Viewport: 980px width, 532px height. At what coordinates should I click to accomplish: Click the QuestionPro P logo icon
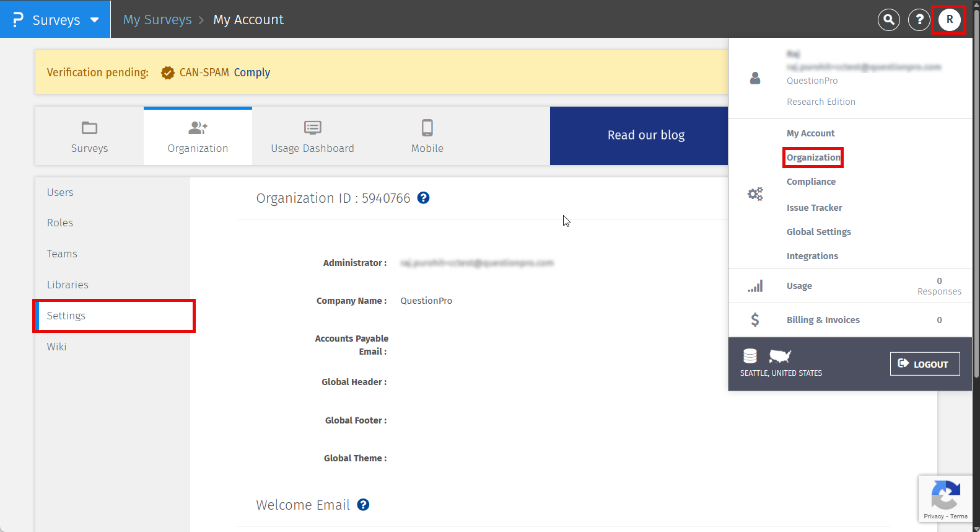click(18, 20)
